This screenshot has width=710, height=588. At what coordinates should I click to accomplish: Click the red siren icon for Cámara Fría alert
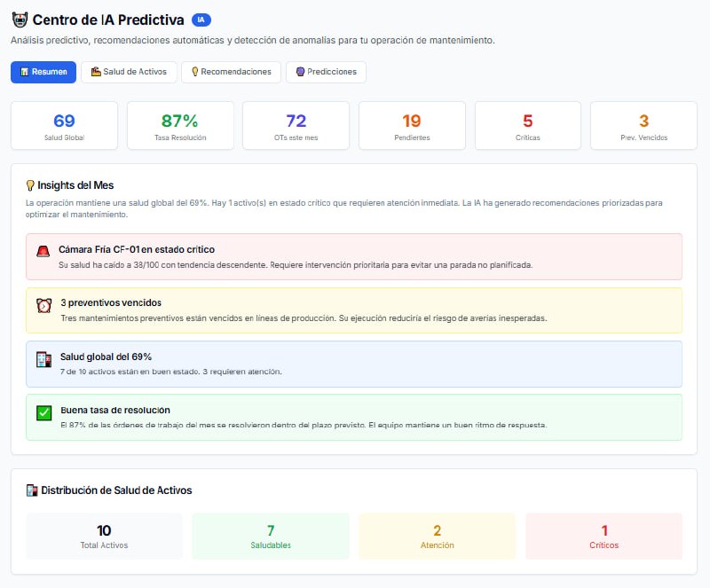pyautogui.click(x=43, y=252)
